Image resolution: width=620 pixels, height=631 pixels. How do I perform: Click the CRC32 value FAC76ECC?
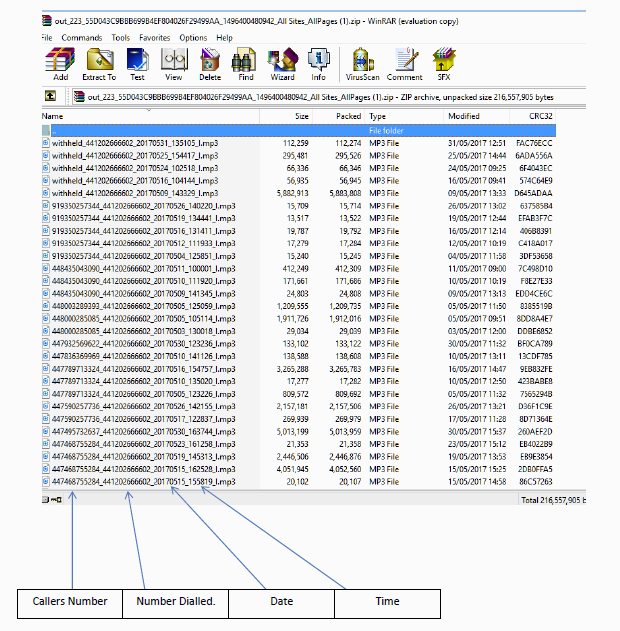[x=534, y=143]
